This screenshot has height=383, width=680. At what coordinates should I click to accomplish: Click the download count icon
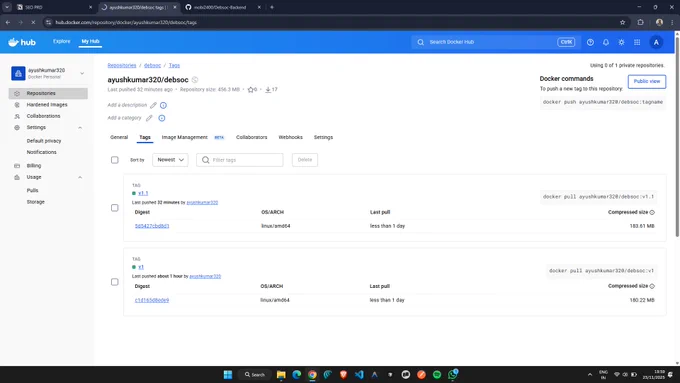pos(268,90)
